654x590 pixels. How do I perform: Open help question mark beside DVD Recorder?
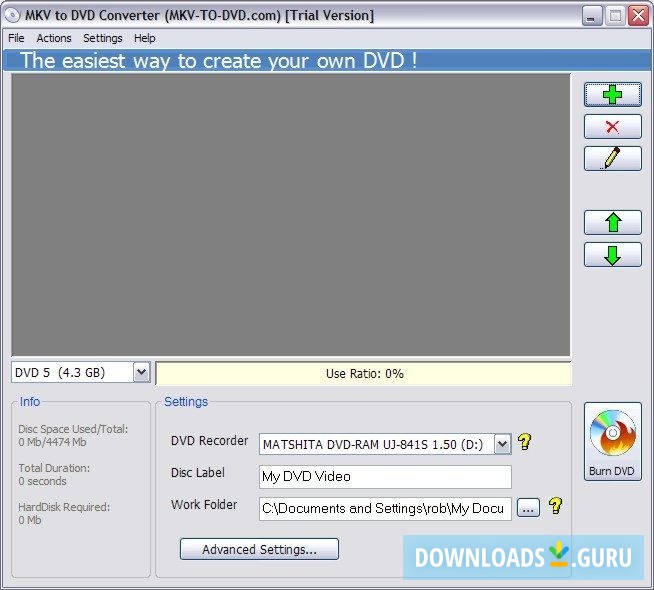tap(525, 442)
